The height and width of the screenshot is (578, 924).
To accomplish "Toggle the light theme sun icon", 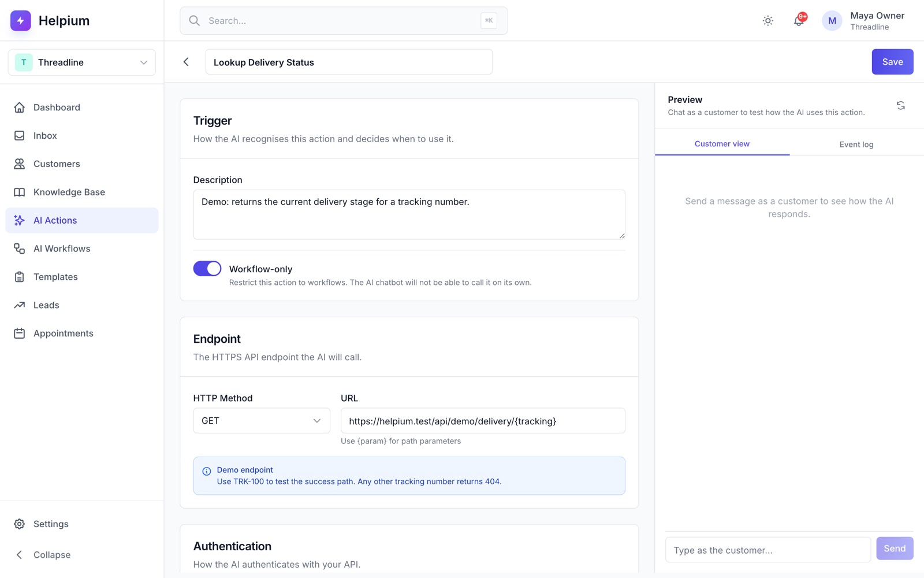I will [x=767, y=21].
